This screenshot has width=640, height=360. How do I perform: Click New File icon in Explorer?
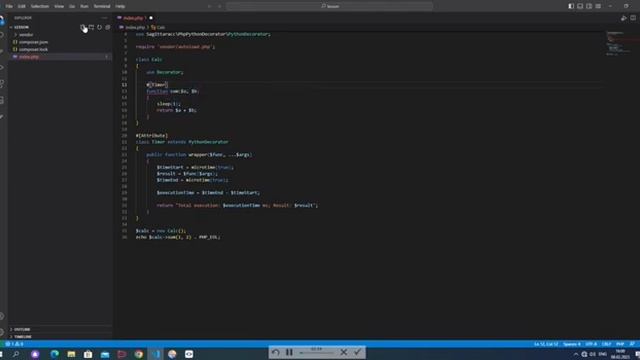[83, 27]
